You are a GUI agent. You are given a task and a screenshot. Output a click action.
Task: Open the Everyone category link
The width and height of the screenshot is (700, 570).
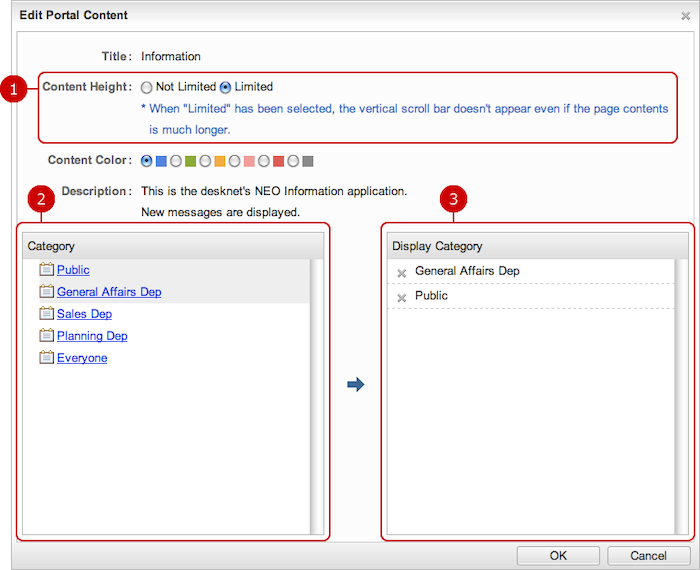tap(82, 358)
